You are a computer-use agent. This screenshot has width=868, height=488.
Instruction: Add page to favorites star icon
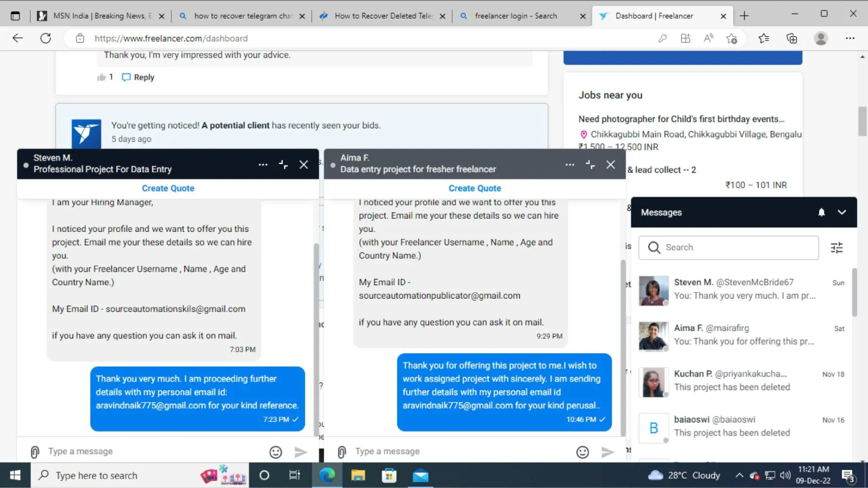coord(731,39)
